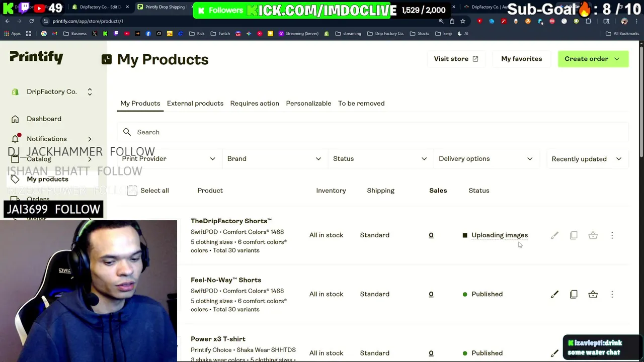Viewport: 644px width, 362px height.
Task: Expand the Create order dropdown button
Action: [593, 59]
